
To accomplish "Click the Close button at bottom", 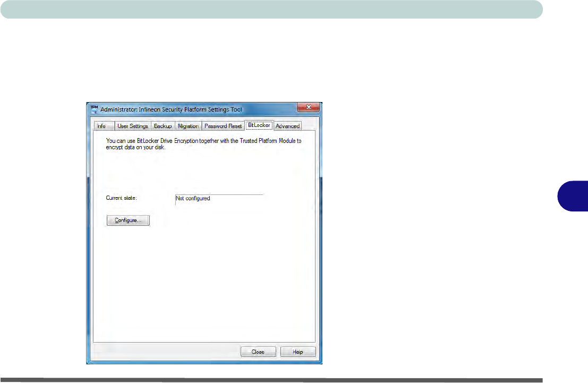I will point(258,352).
